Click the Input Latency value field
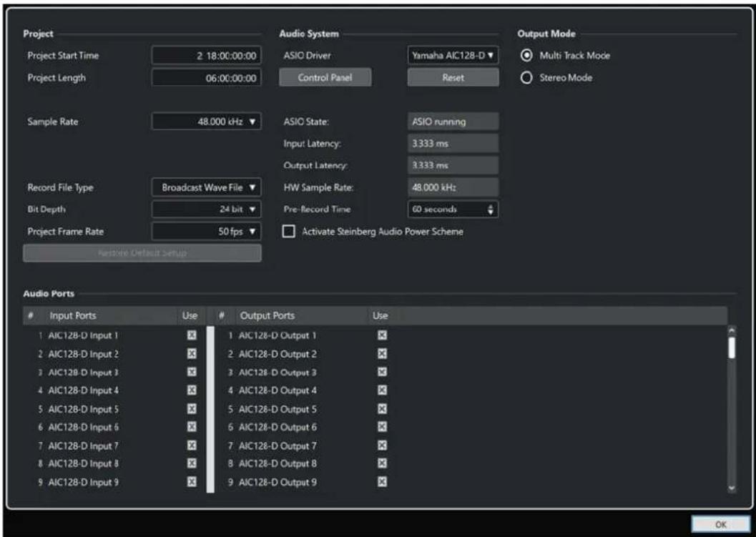This screenshot has height=537, width=756. point(453,144)
